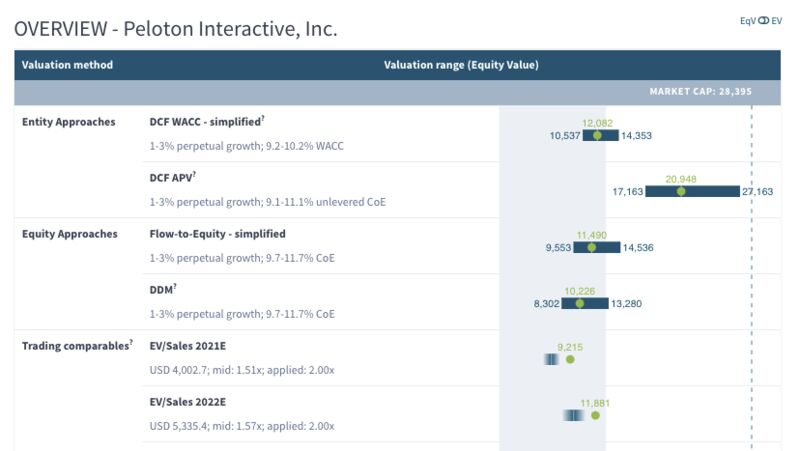Click the MARKET CAP: 28,395 label
This screenshot has height=451, width=800.
pos(700,92)
